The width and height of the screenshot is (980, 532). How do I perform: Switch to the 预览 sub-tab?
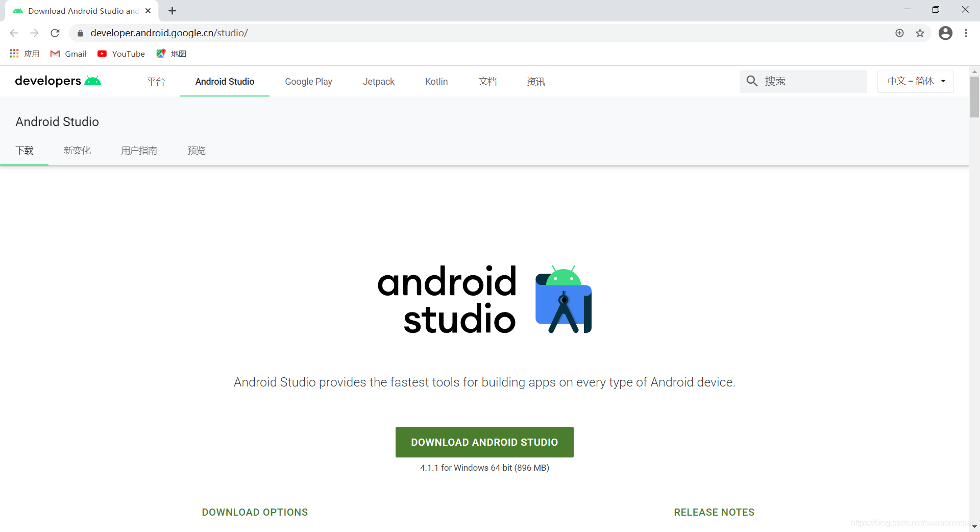point(197,151)
